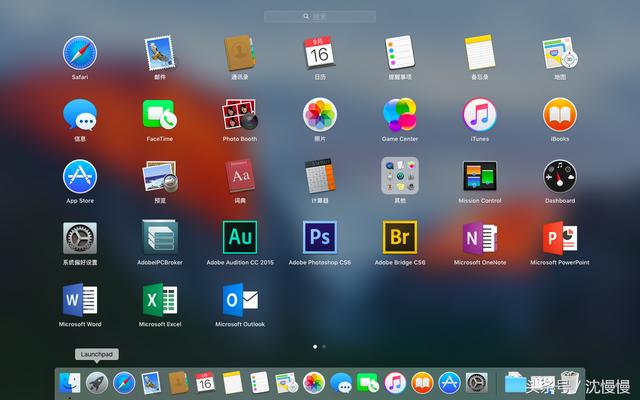640x400 pixels.
Task: Open System Preferences from the Dock
Action: coord(476,383)
